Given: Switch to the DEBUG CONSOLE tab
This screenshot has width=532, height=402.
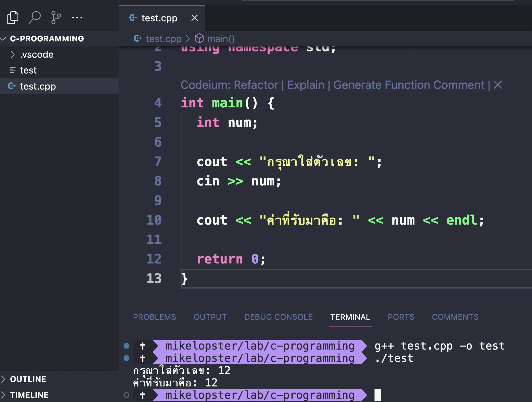Looking at the screenshot, I should point(278,317).
